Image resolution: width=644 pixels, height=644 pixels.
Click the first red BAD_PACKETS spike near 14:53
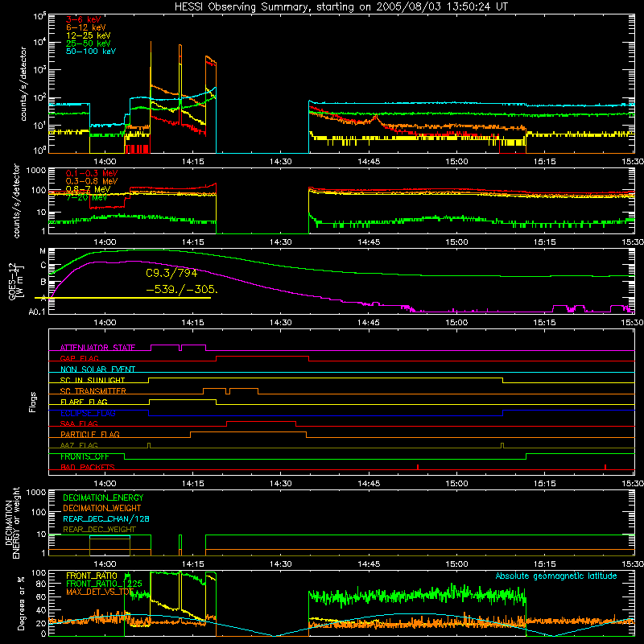418,467
